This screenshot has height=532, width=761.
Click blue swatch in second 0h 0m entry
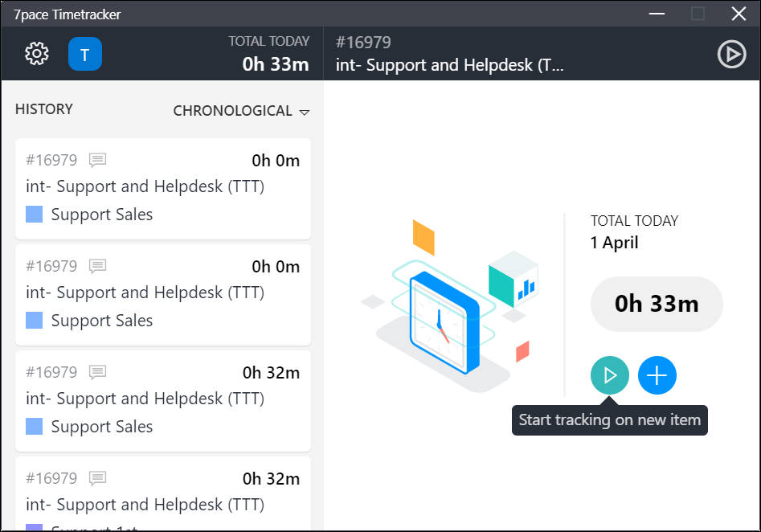(34, 321)
